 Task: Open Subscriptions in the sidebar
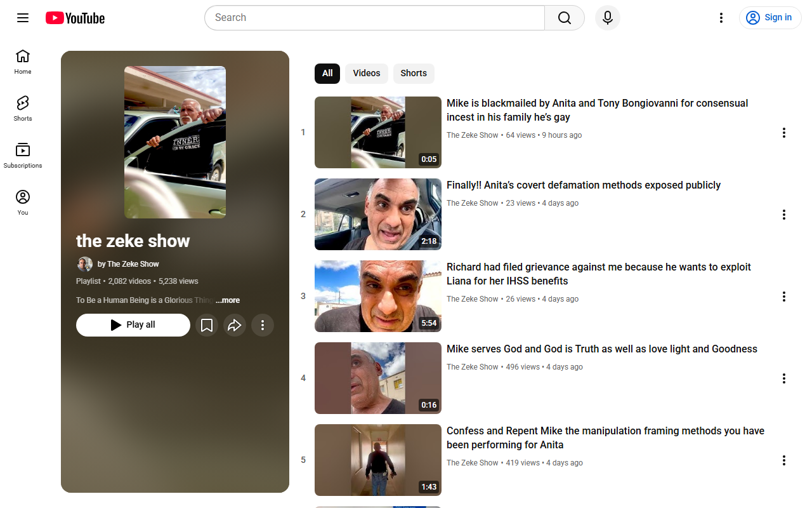click(23, 156)
